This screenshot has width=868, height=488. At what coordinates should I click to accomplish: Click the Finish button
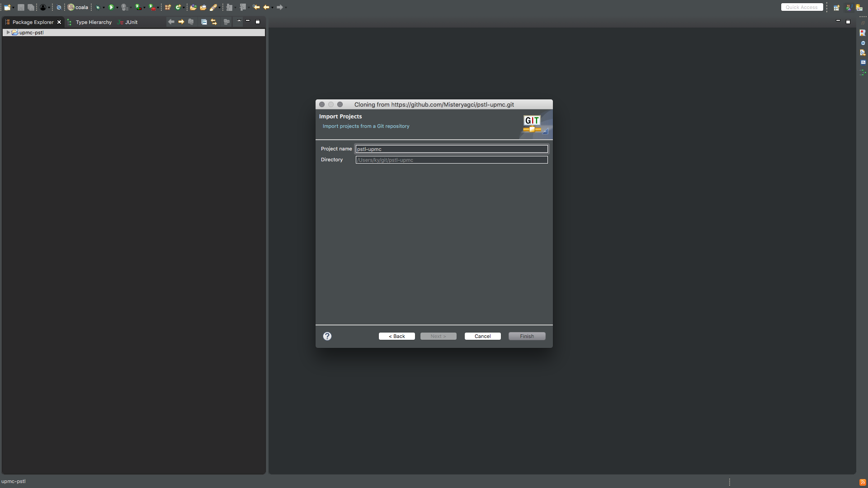pyautogui.click(x=527, y=336)
